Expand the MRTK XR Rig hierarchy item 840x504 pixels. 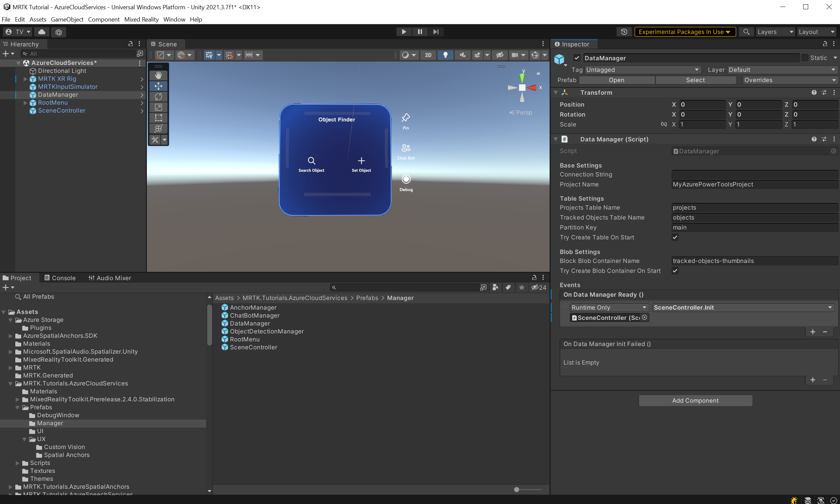point(25,78)
